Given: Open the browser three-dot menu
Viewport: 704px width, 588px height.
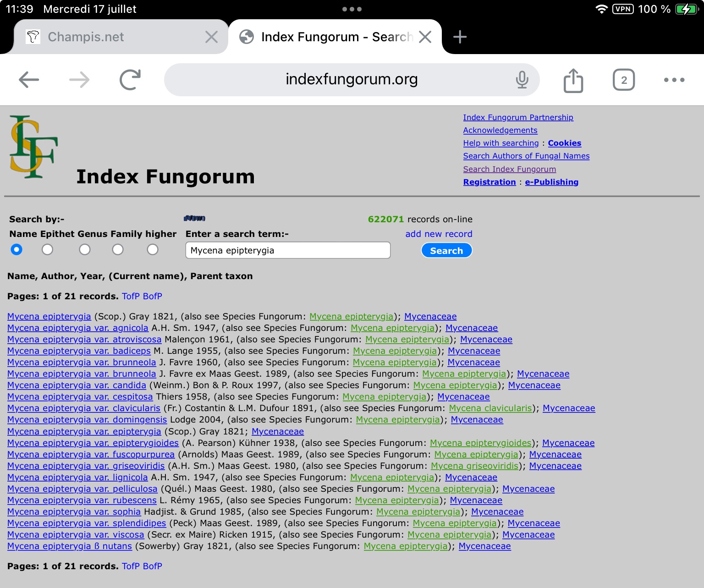Looking at the screenshot, I should [x=674, y=80].
